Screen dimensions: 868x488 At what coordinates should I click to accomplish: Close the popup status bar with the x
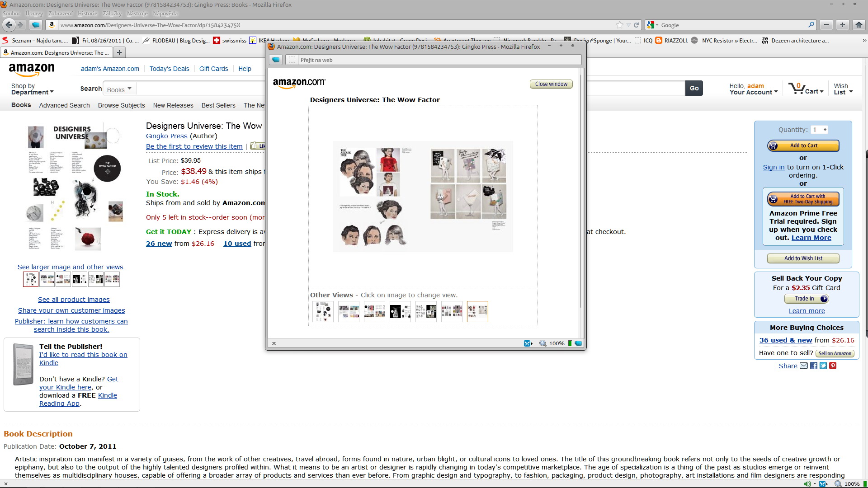274,343
